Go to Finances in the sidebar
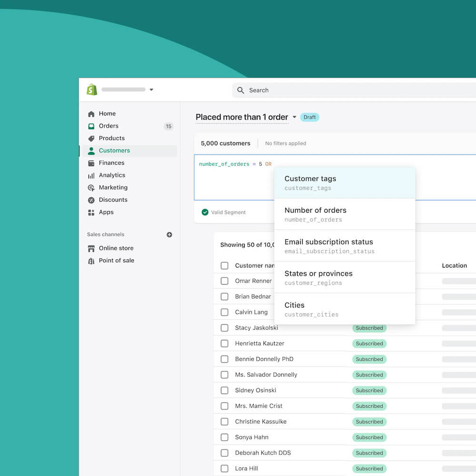This screenshot has height=476, width=476. pyautogui.click(x=111, y=163)
